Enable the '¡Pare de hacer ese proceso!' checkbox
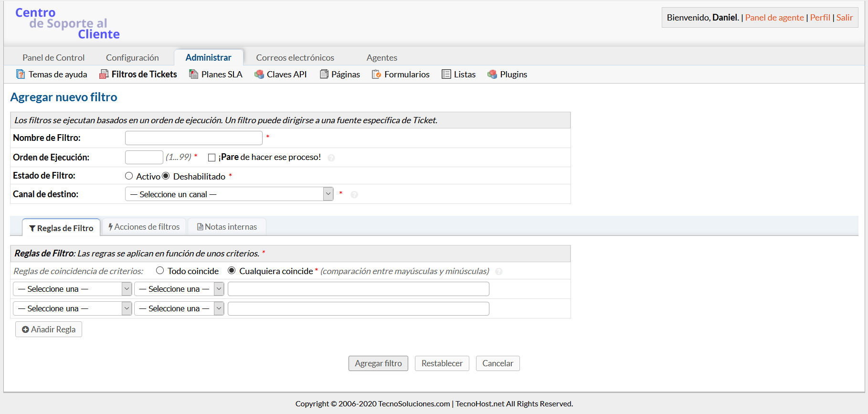868x414 pixels. 212,158
